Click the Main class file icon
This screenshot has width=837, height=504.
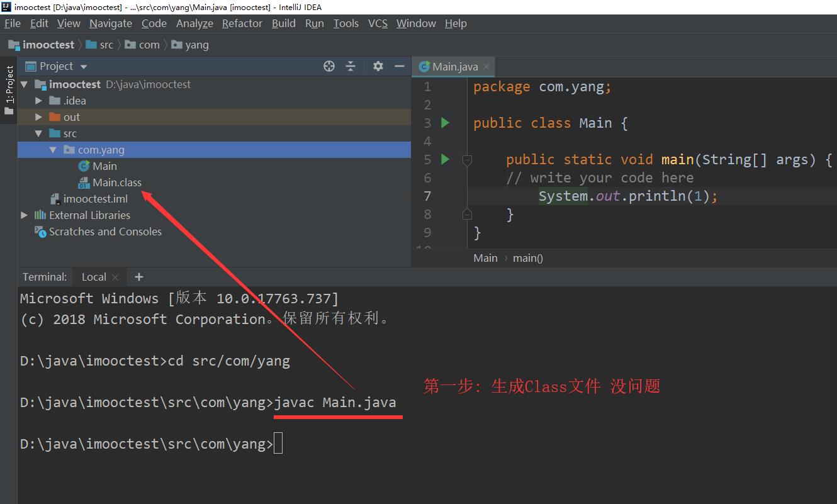point(84,166)
